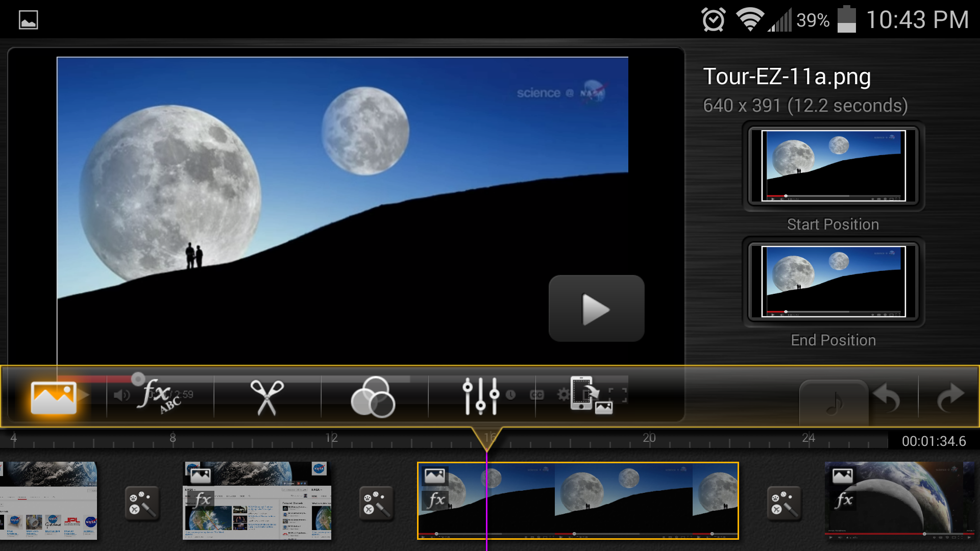The image size is (980, 551).
Task: Tap the Wi-Fi status icon
Action: coord(749,20)
